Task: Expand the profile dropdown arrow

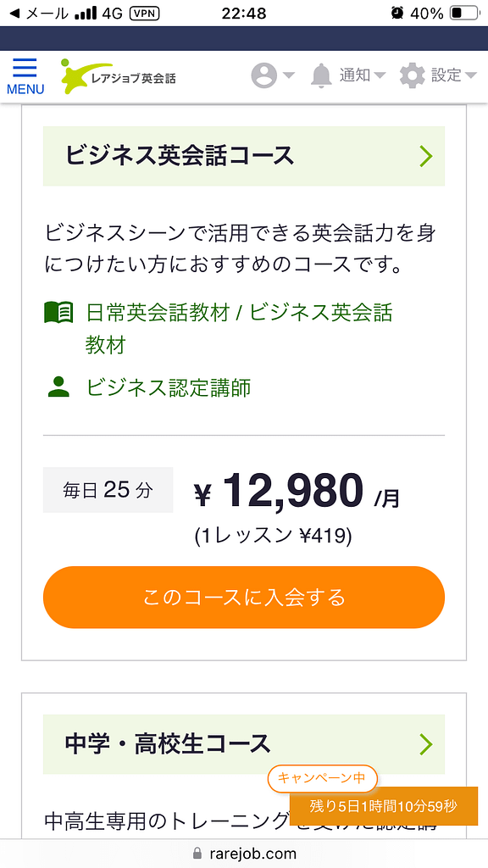Action: (288, 75)
